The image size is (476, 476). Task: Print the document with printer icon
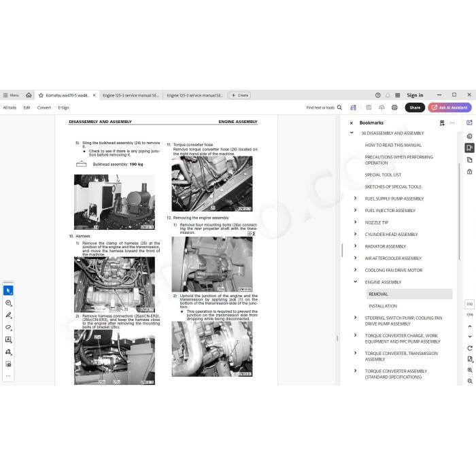click(x=394, y=107)
